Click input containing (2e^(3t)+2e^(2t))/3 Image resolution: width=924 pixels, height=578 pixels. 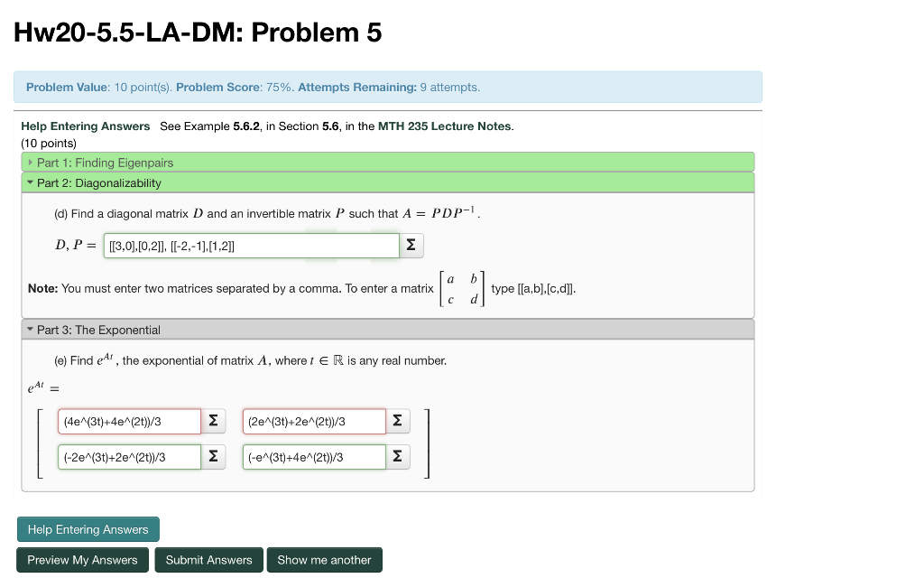313,420
